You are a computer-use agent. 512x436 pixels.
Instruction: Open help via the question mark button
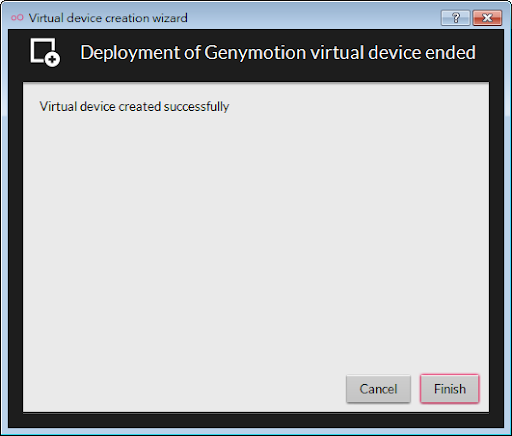pos(456,18)
